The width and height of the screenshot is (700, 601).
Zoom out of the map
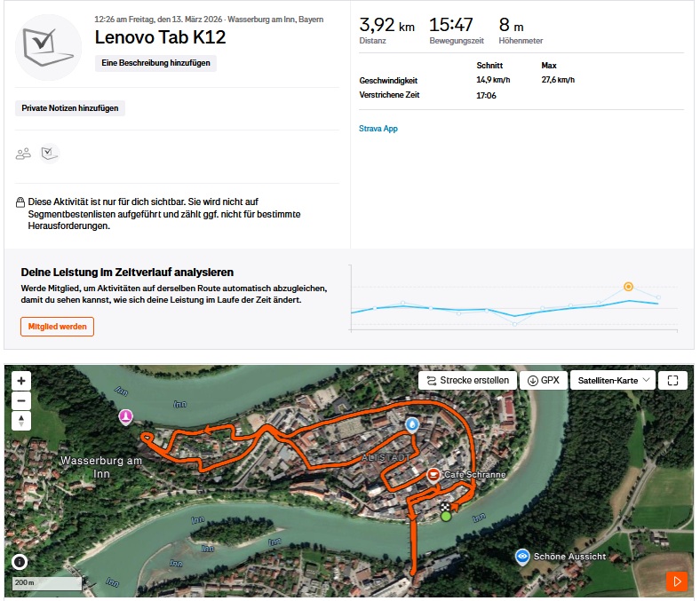pos(22,400)
